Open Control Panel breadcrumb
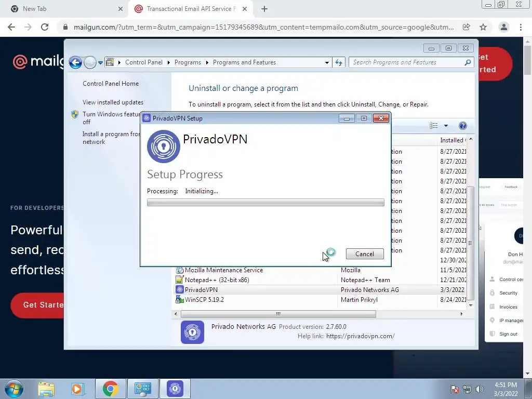532x399 pixels. [x=143, y=62]
